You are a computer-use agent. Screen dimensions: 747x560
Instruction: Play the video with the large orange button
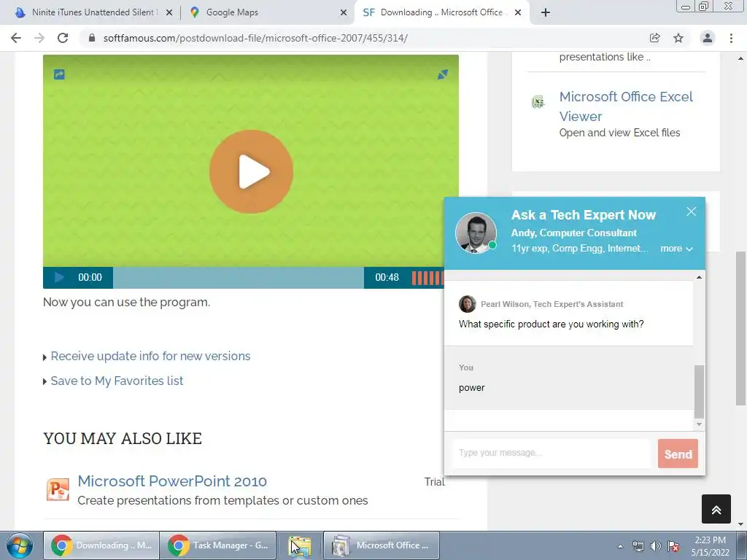coord(251,171)
